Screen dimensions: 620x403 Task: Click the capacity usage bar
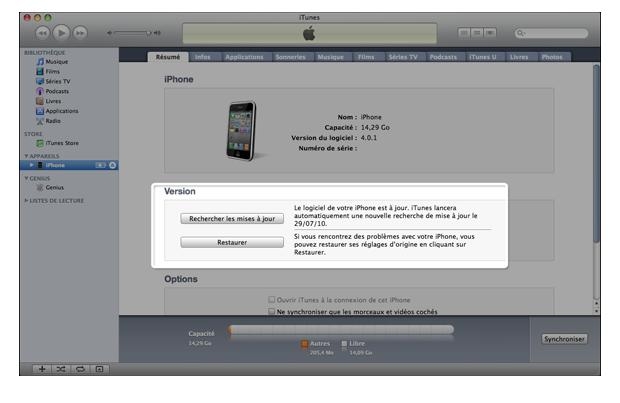(x=341, y=330)
